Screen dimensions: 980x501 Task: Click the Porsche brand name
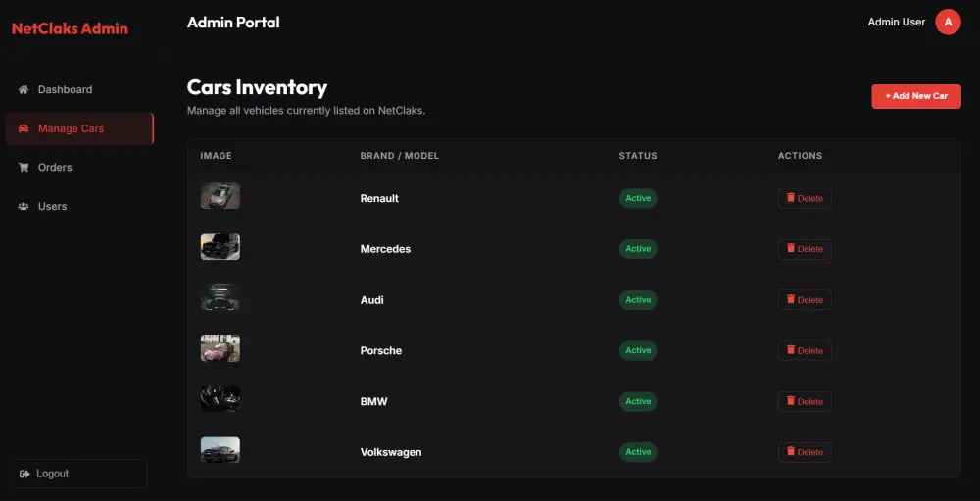[x=381, y=350]
